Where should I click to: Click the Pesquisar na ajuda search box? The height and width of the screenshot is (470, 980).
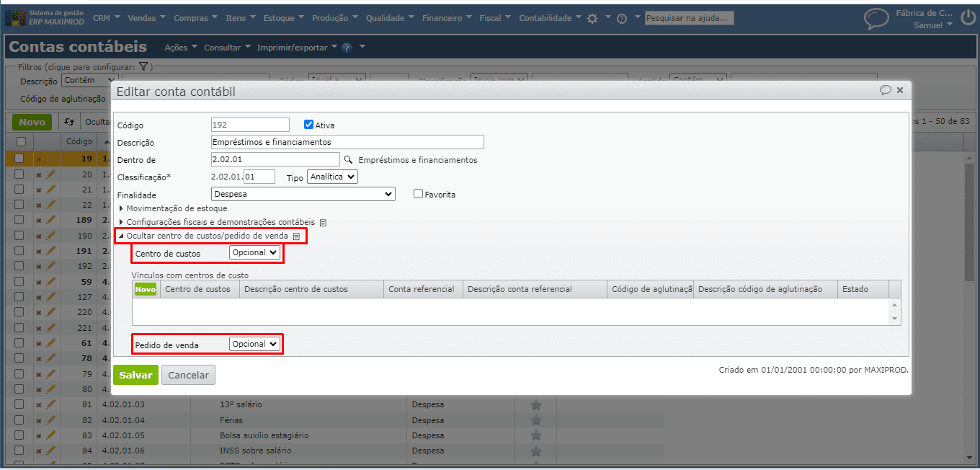(689, 18)
